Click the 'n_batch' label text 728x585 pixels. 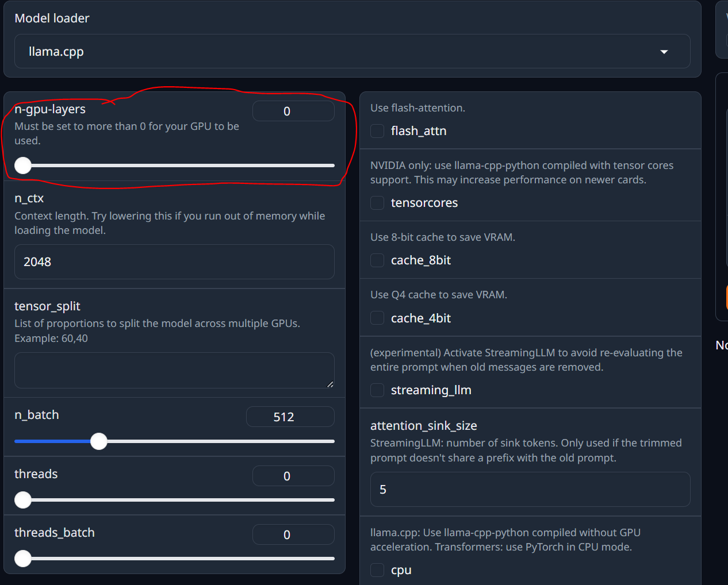pos(37,415)
